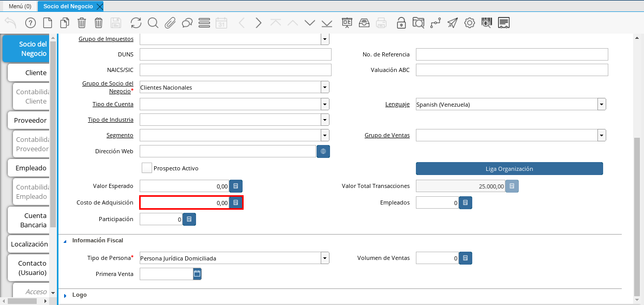Open Tipo de Persona dropdown

click(325, 258)
